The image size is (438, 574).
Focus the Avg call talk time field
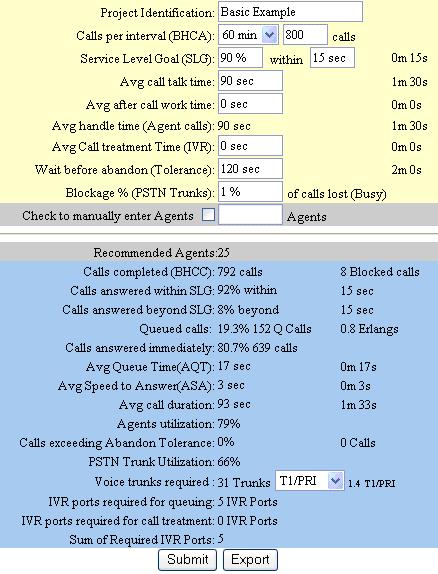point(250,81)
